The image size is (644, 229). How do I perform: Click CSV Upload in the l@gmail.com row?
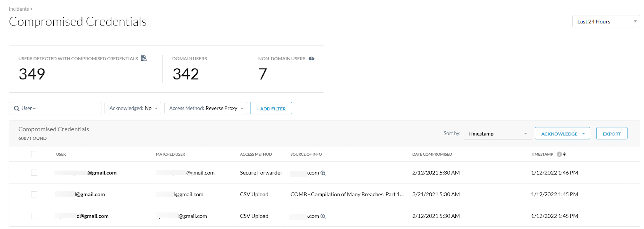point(254,195)
